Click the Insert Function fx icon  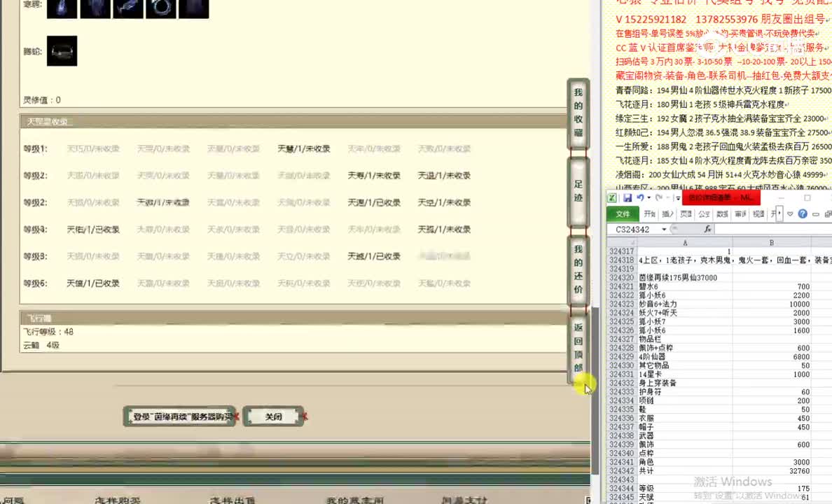pos(708,229)
